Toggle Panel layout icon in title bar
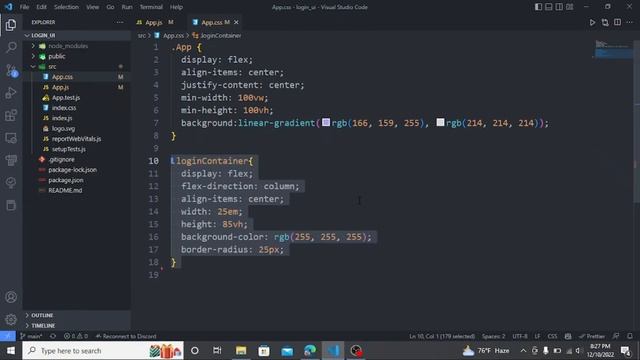The width and height of the screenshot is (640, 360). tap(549, 7)
